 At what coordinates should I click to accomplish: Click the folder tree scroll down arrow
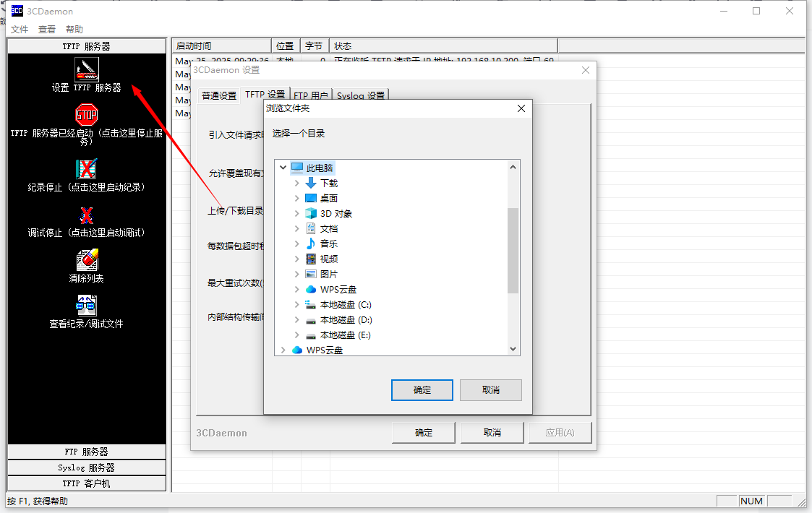click(513, 349)
